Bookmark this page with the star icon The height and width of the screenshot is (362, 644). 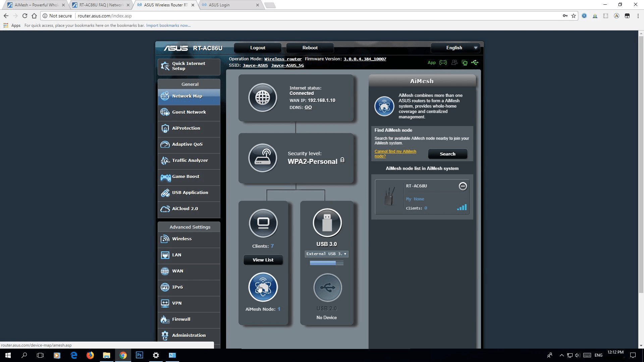[x=574, y=16]
